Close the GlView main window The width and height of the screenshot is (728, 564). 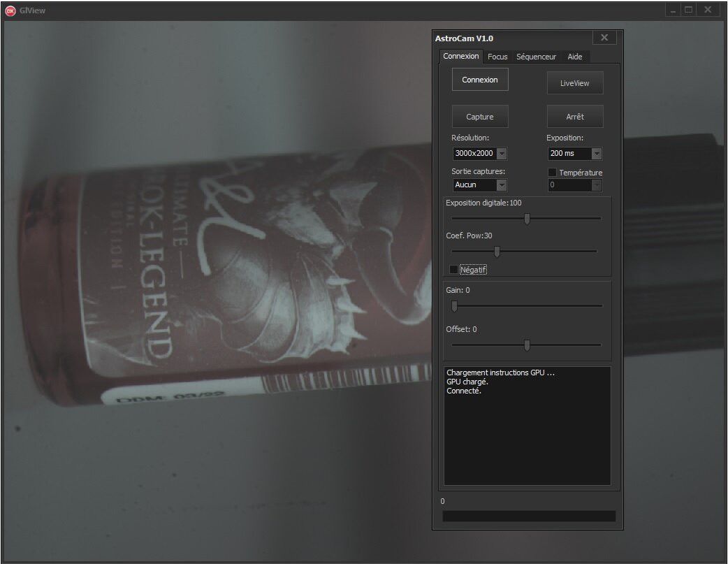pos(708,10)
